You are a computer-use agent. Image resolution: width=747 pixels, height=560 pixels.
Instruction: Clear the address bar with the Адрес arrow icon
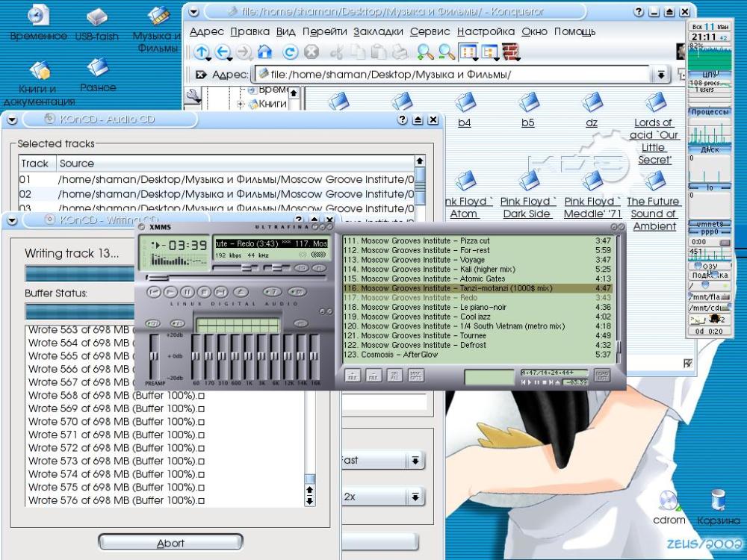[201, 75]
